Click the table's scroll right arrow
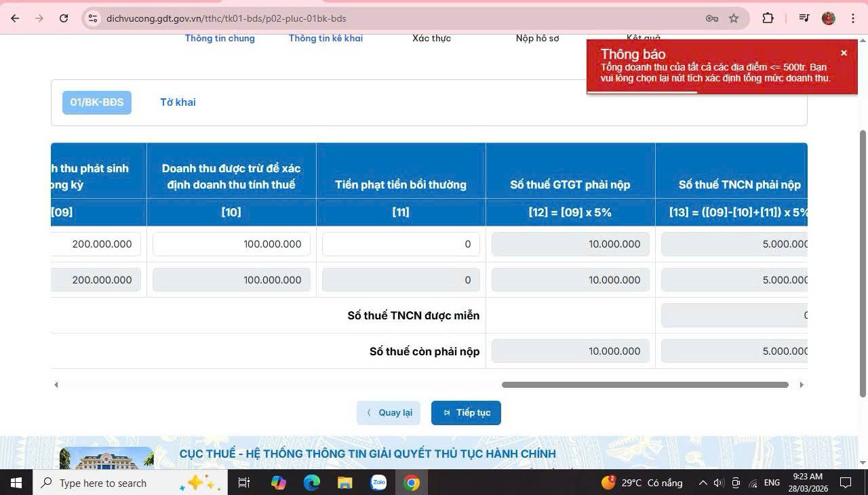The image size is (868, 495). point(801,385)
